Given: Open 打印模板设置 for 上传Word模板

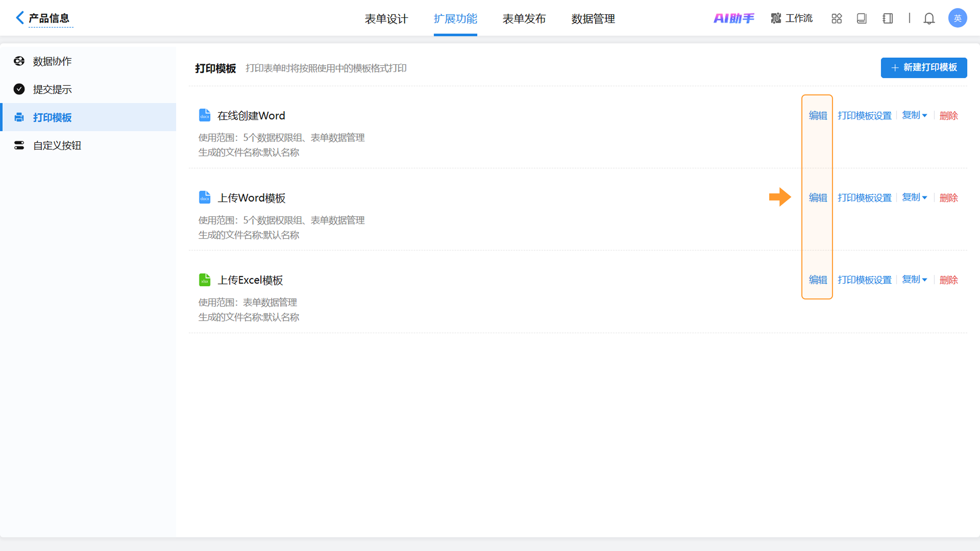Looking at the screenshot, I should coord(864,198).
